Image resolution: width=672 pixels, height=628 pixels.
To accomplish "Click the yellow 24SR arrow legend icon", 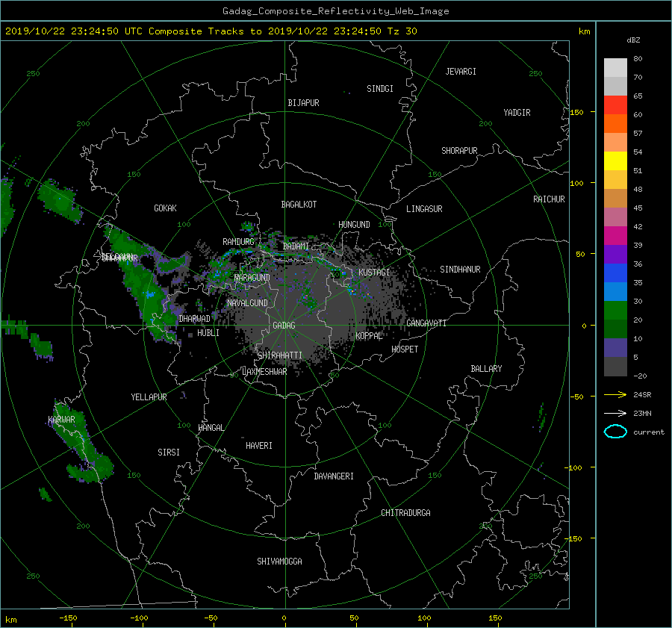I will (615, 394).
